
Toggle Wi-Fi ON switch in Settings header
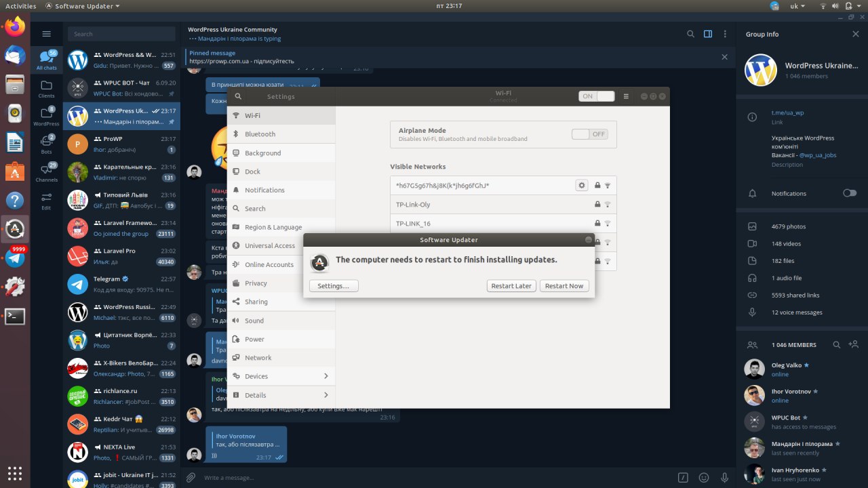597,96
